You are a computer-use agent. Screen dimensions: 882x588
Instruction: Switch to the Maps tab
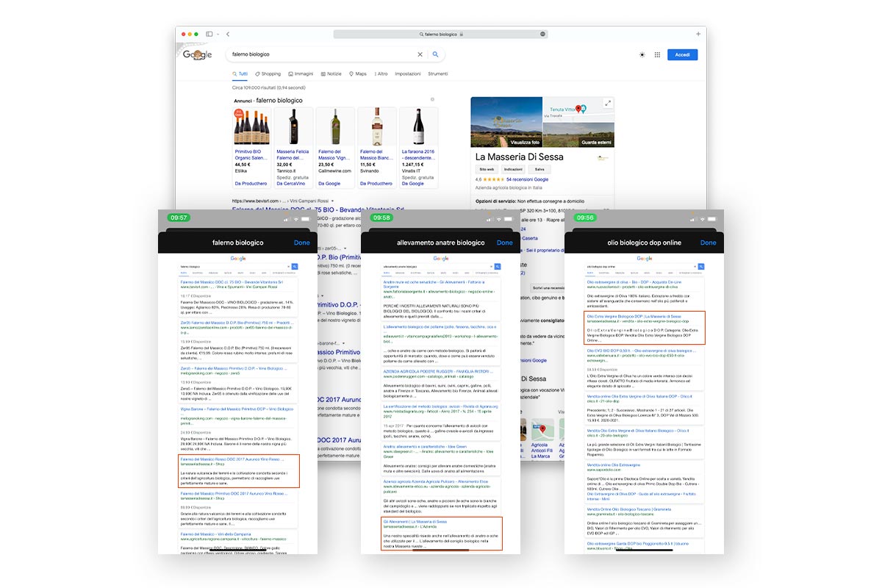coord(358,73)
